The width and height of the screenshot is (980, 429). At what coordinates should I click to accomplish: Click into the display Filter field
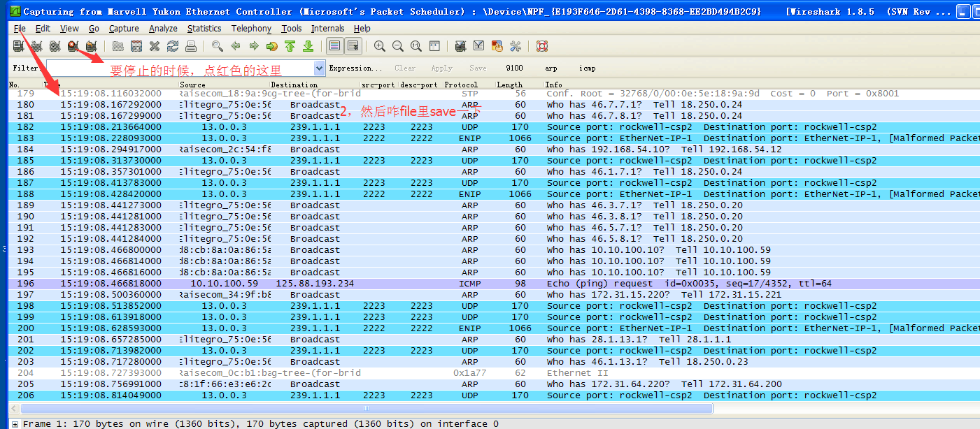click(180, 68)
